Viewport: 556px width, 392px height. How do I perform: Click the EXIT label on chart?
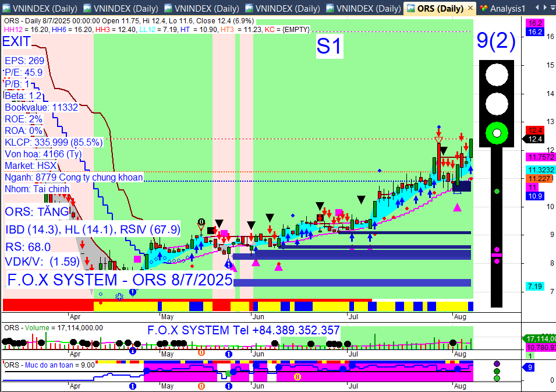[16, 41]
